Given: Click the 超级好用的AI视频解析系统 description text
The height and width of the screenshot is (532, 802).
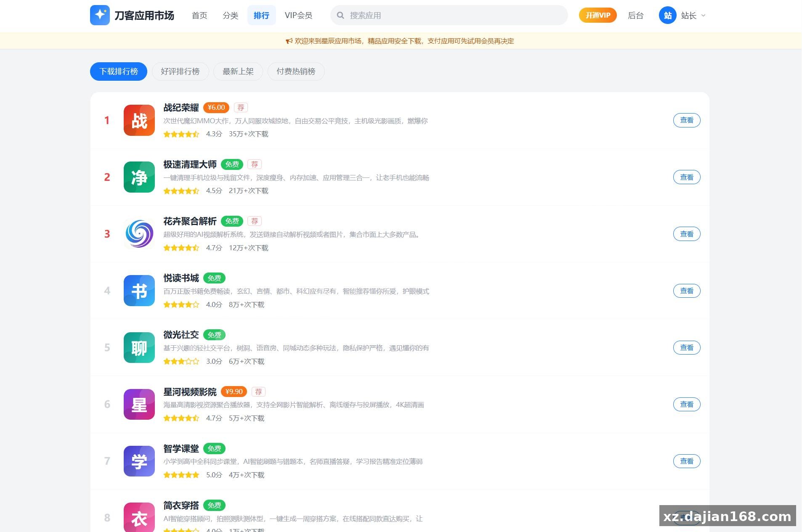Looking at the screenshot, I should [x=292, y=235].
